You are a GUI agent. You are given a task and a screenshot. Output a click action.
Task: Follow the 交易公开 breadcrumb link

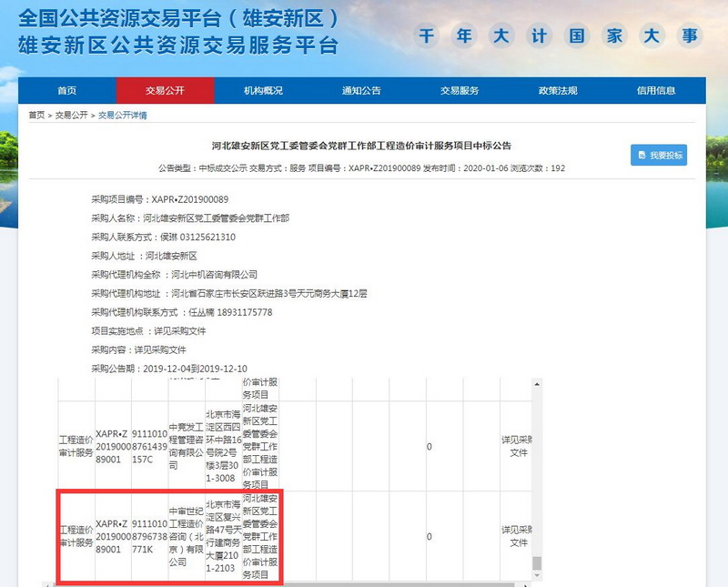coord(72,116)
